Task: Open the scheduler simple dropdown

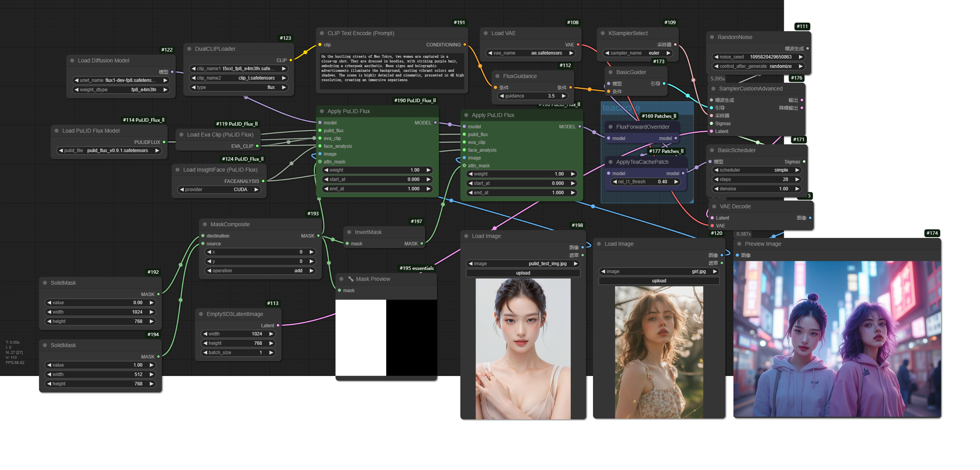Action: pos(756,170)
